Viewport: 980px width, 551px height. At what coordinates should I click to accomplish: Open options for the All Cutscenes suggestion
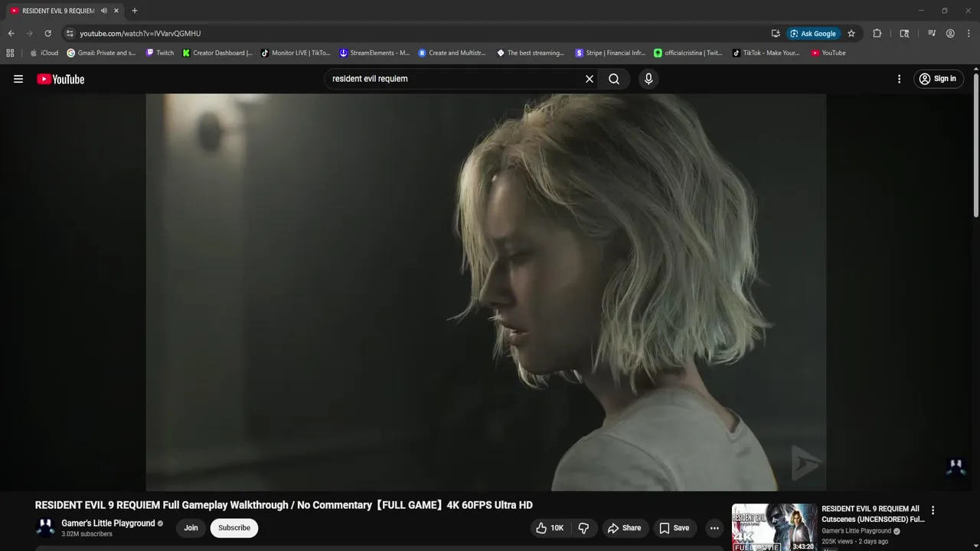pos(933,510)
